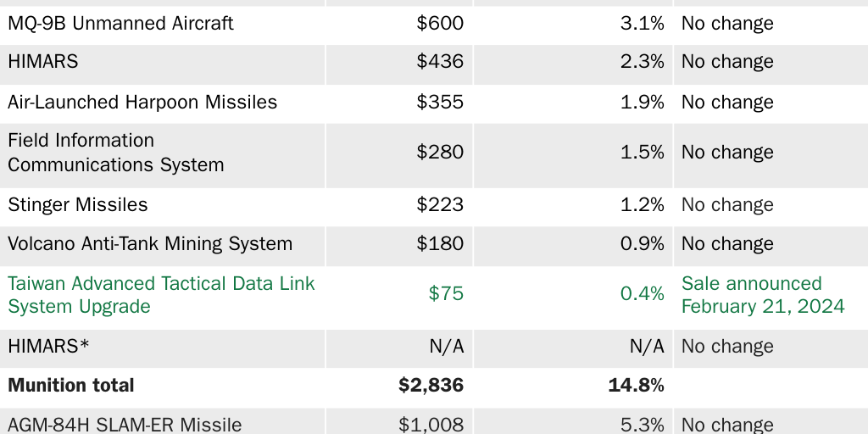Click the MQ-9B Unmanned Aircraft row label

(120, 24)
